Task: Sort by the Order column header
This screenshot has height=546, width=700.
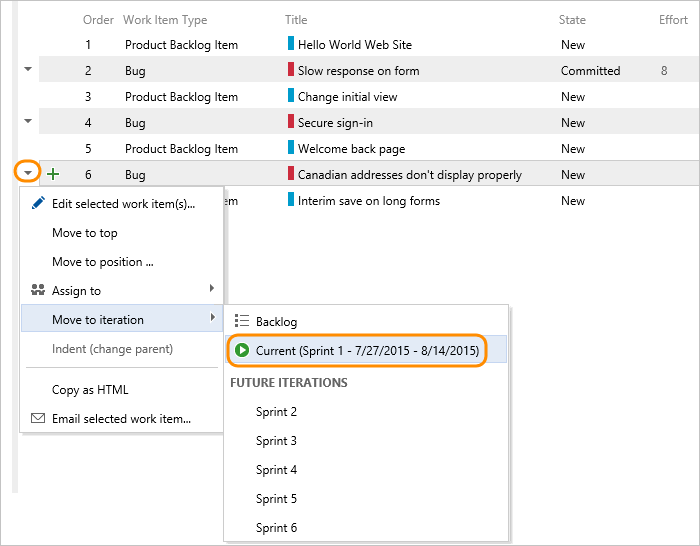Action: 98,20
